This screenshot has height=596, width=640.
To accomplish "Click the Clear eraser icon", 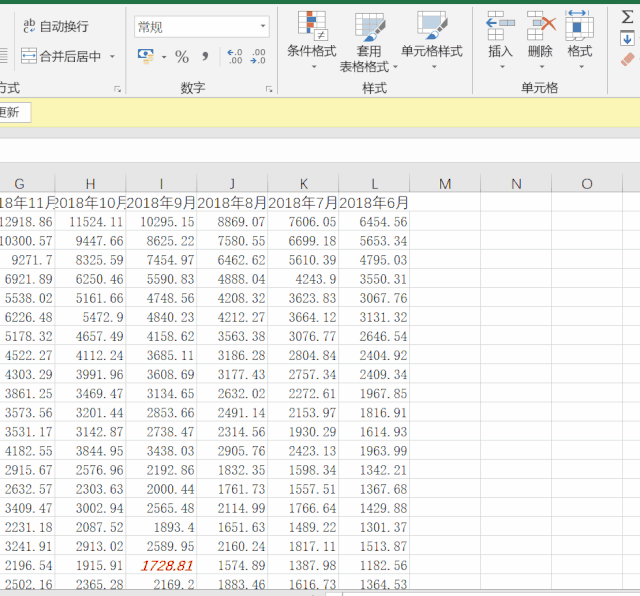I will (627, 59).
